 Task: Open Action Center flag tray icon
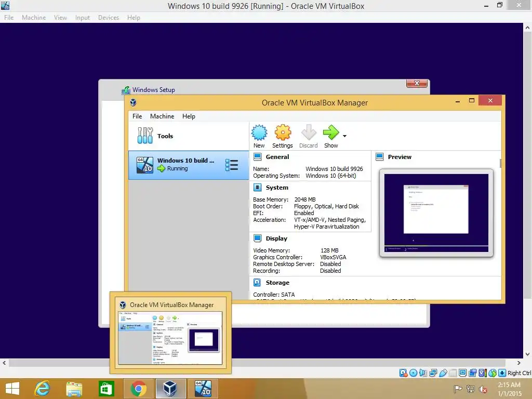coord(458,389)
